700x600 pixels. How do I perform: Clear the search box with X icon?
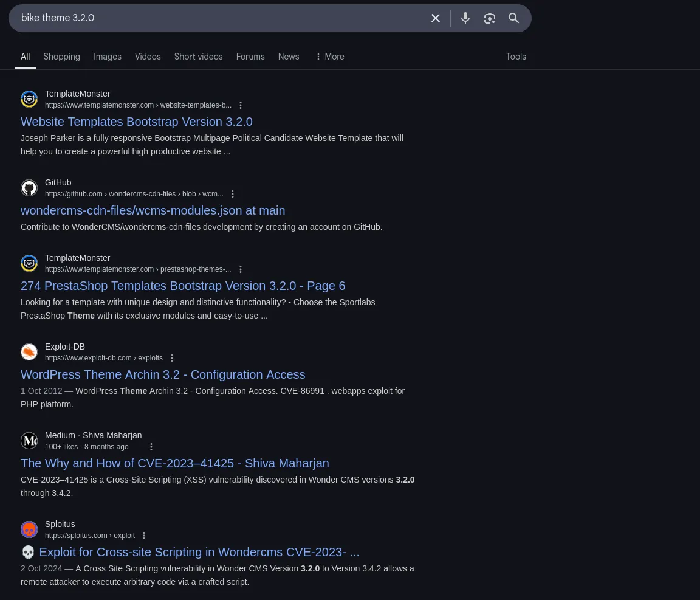(436, 18)
